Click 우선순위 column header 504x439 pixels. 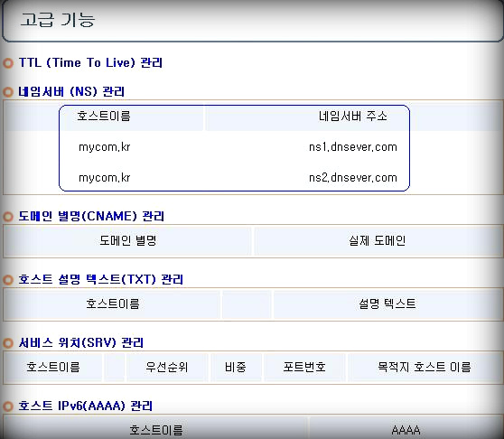pyautogui.click(x=166, y=367)
